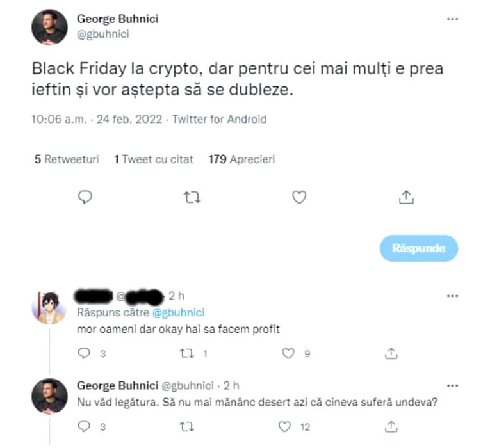Share the 'mor oameni' reply

(391, 353)
